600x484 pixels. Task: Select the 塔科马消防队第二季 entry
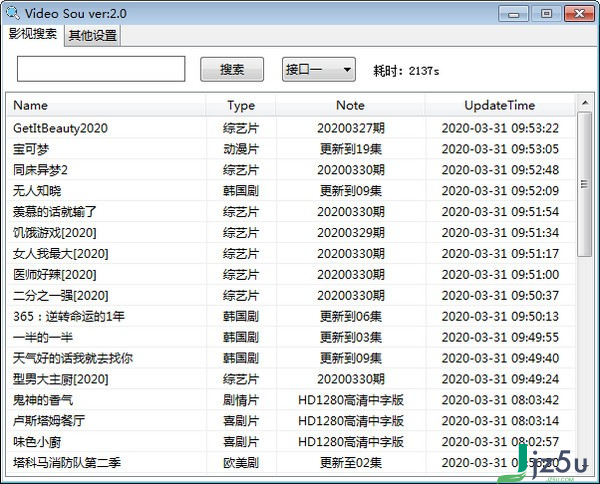coord(291,463)
